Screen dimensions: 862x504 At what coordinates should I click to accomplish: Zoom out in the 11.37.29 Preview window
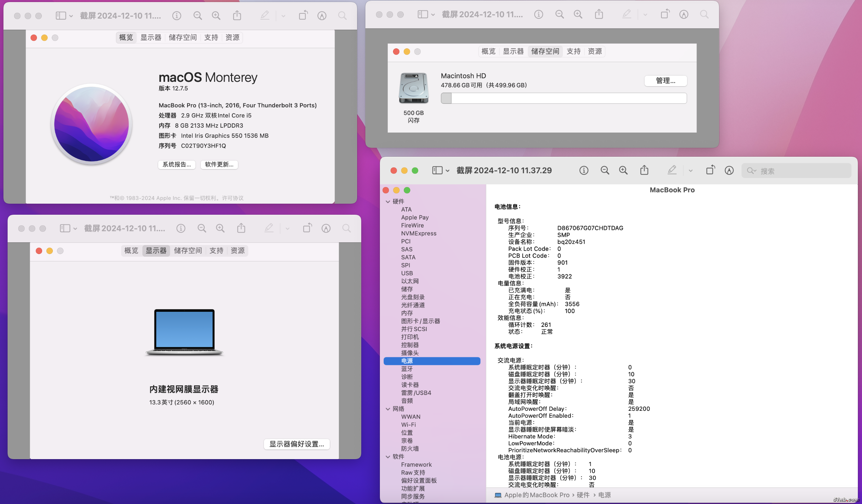click(605, 171)
